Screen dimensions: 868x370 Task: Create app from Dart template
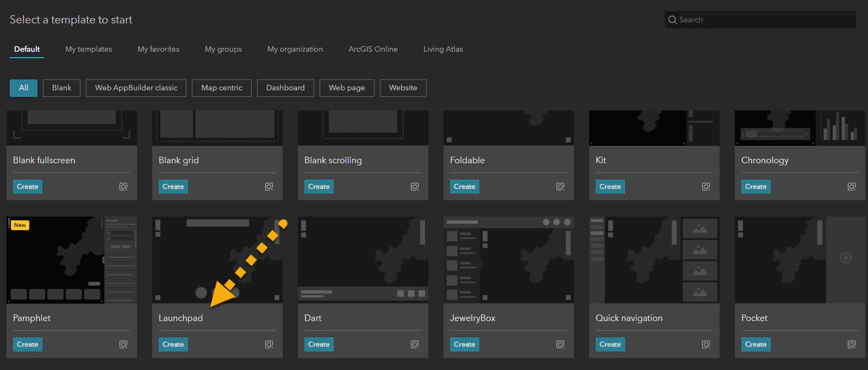tap(319, 344)
